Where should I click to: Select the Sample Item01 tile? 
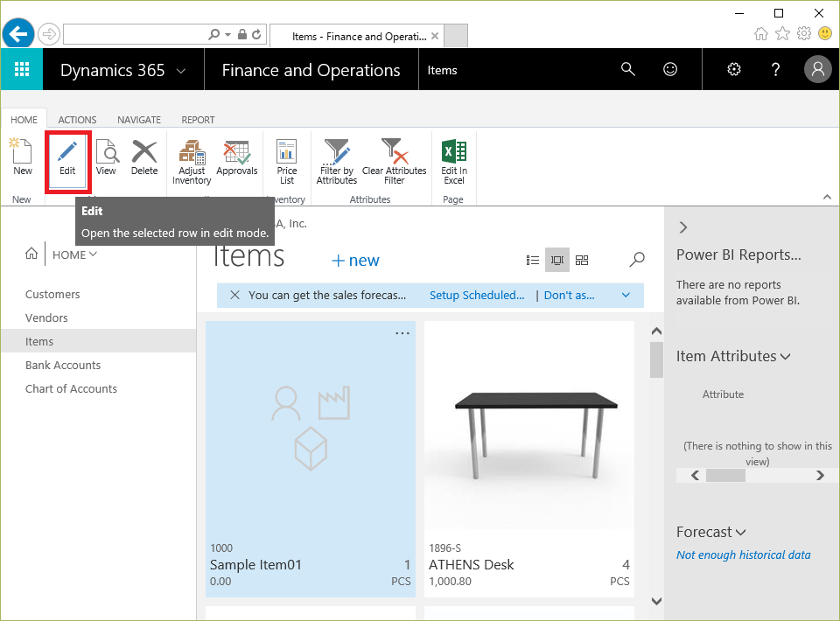(311, 459)
